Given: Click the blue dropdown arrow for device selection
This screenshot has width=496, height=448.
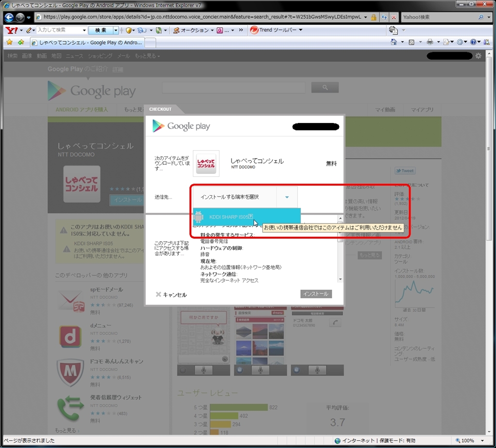Looking at the screenshot, I should 287,197.
